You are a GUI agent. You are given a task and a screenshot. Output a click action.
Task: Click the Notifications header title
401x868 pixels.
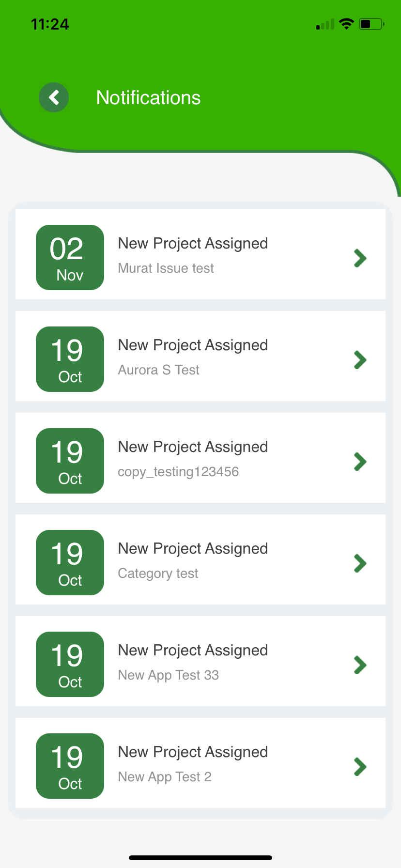tap(148, 98)
